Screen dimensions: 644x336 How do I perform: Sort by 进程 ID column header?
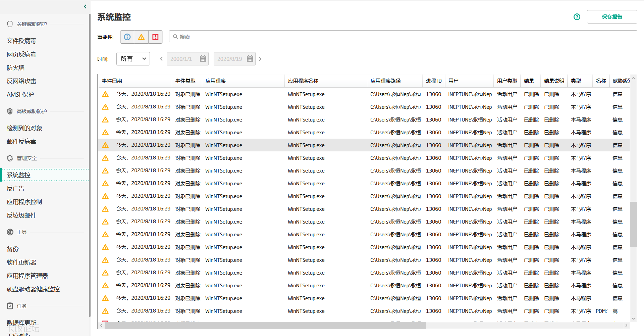coord(434,81)
